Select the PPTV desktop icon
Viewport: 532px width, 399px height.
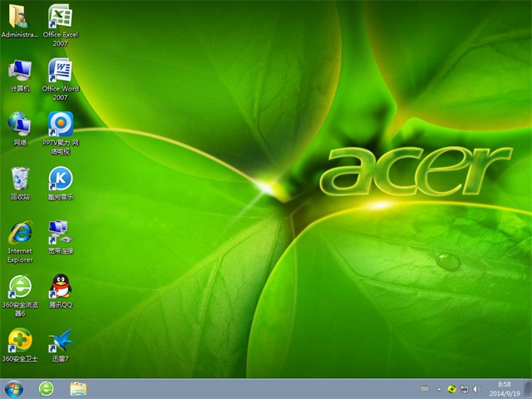60,125
